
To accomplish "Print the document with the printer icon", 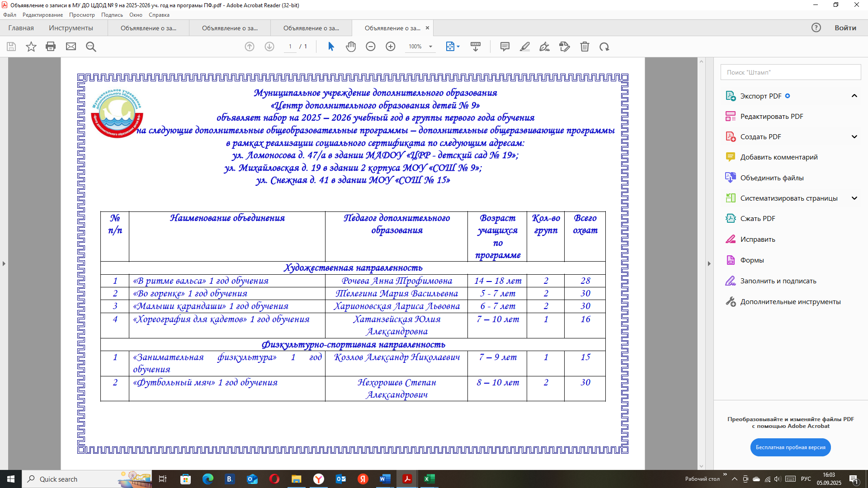I will click(x=51, y=47).
